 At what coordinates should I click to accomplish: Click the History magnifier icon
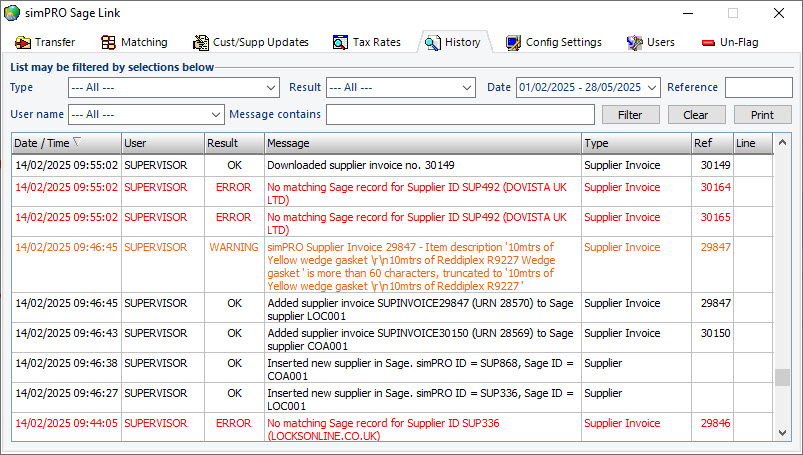click(x=433, y=43)
